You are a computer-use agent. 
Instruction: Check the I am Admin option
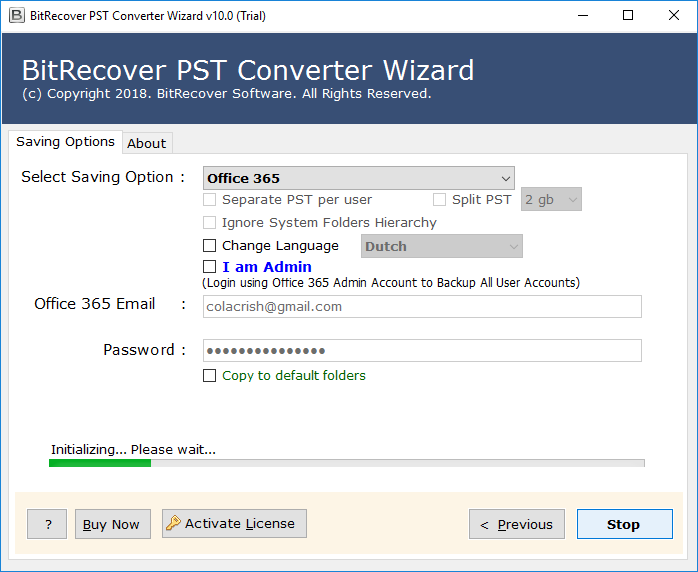(x=210, y=267)
